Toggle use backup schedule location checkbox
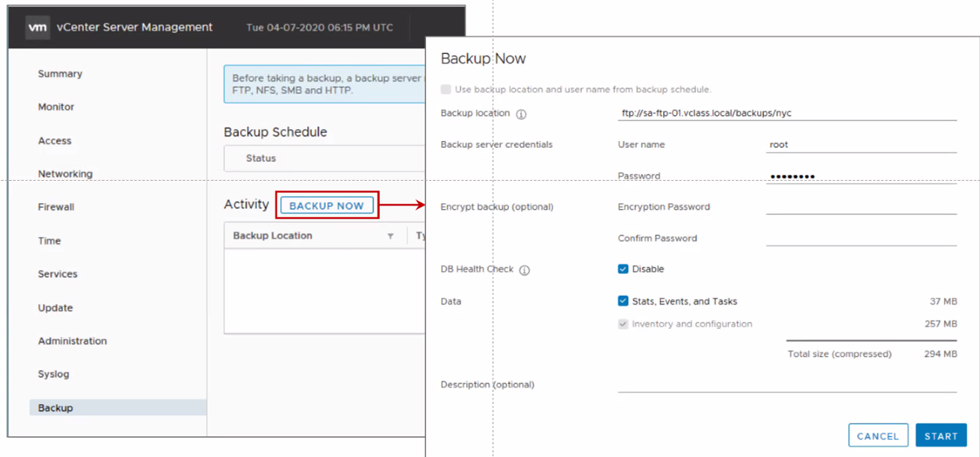The image size is (980, 457). coord(446,90)
